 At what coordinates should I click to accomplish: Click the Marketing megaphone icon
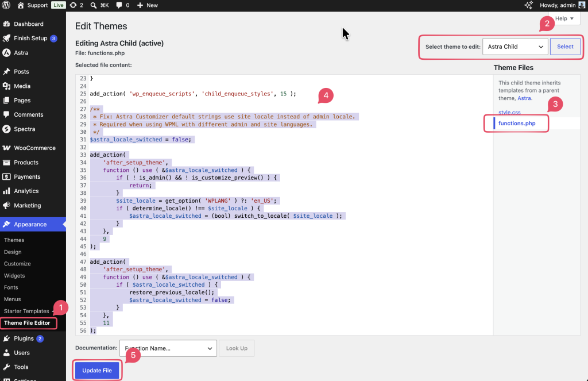(x=6, y=205)
